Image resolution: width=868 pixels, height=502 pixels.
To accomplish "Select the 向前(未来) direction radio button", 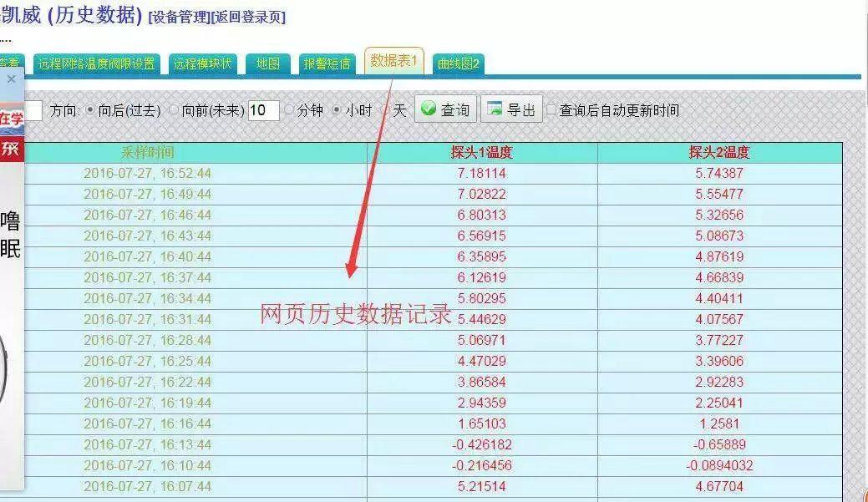I will click(174, 110).
